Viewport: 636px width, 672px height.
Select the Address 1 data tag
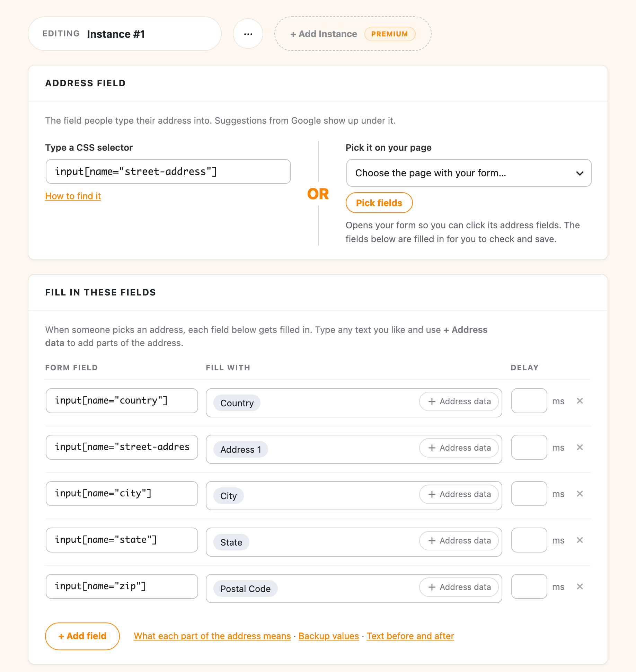point(241,450)
